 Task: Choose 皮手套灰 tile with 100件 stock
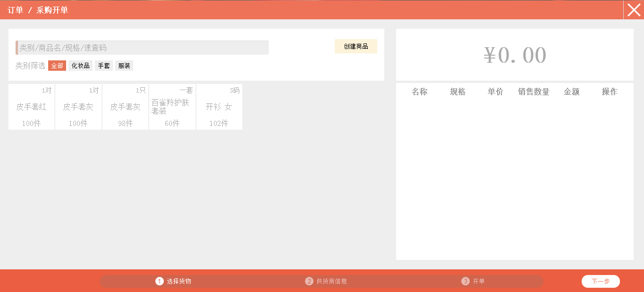[x=78, y=107]
